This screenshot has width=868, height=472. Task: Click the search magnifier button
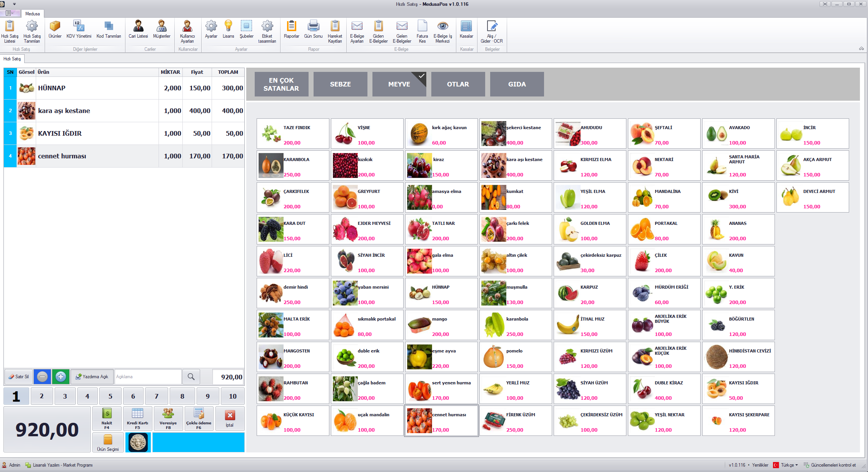[191, 377]
